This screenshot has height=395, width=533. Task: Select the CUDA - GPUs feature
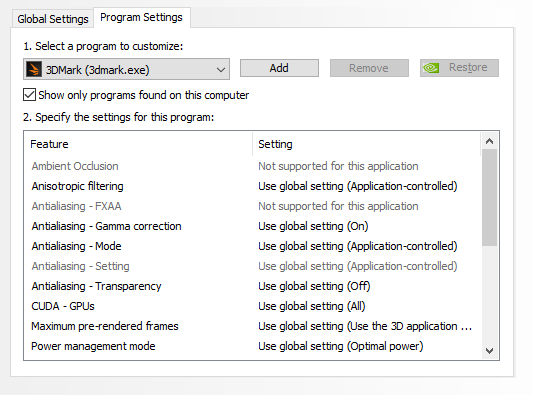(x=63, y=306)
